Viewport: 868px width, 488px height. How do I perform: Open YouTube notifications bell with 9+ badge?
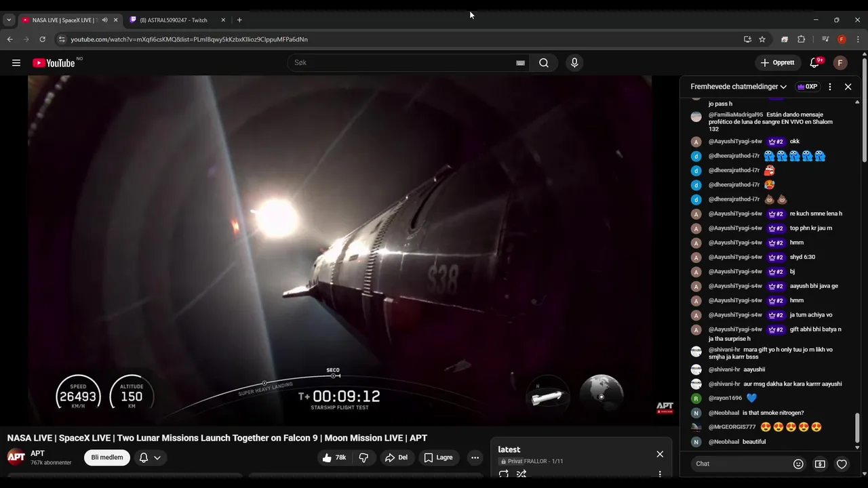coord(816,63)
